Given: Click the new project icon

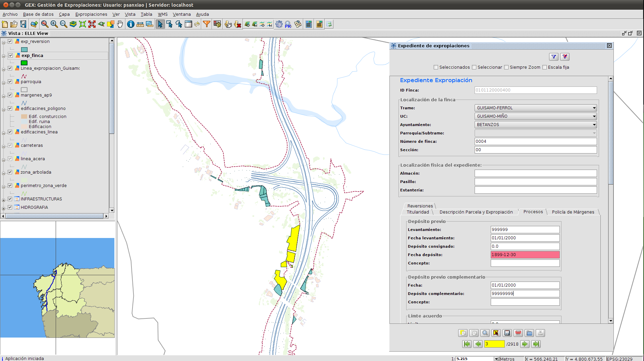Looking at the screenshot, I should coord(5,24).
